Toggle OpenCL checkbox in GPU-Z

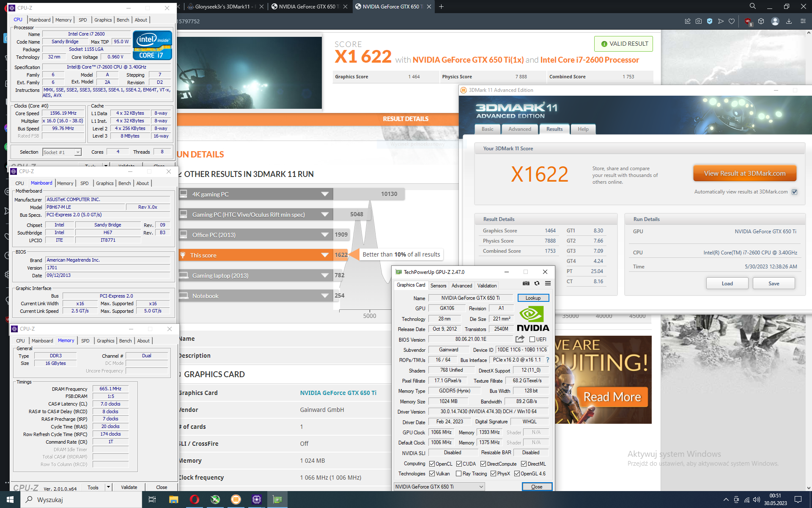[x=432, y=464]
